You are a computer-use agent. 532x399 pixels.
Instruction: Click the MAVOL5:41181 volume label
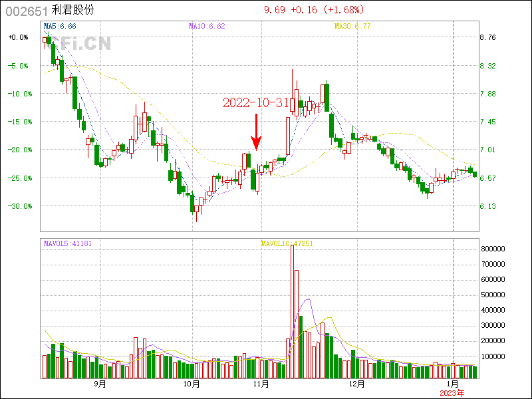tap(67, 243)
